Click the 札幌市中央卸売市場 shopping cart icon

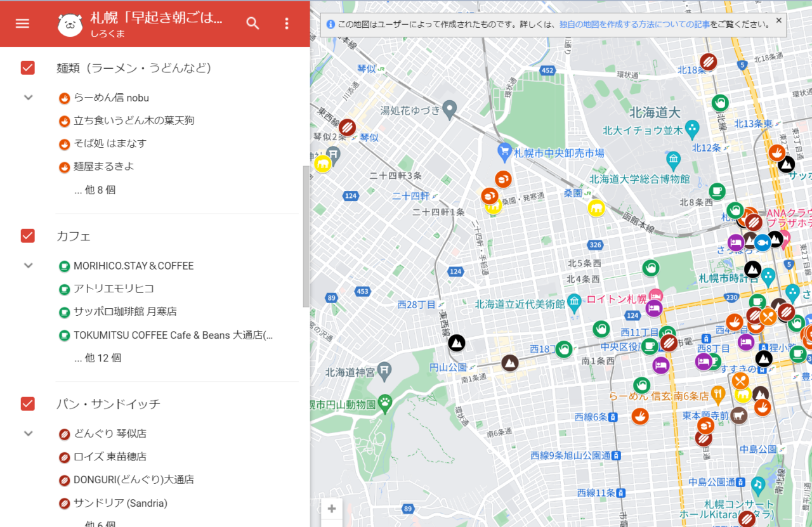(504, 152)
